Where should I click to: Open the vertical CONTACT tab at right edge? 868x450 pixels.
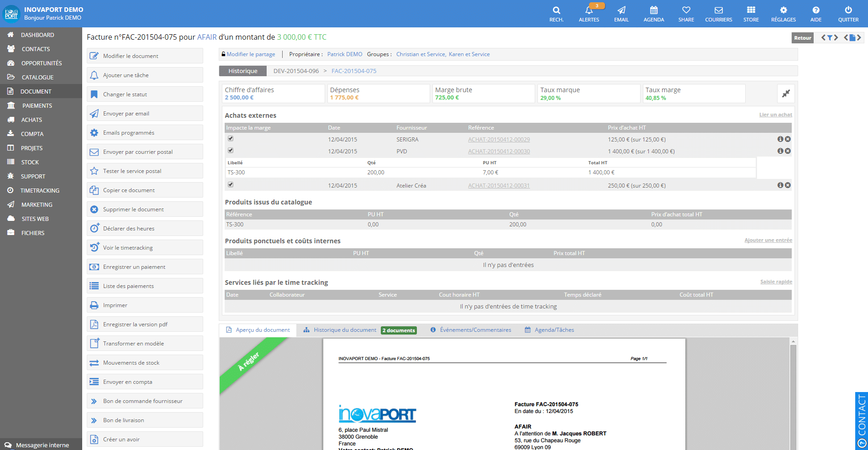[862, 421]
